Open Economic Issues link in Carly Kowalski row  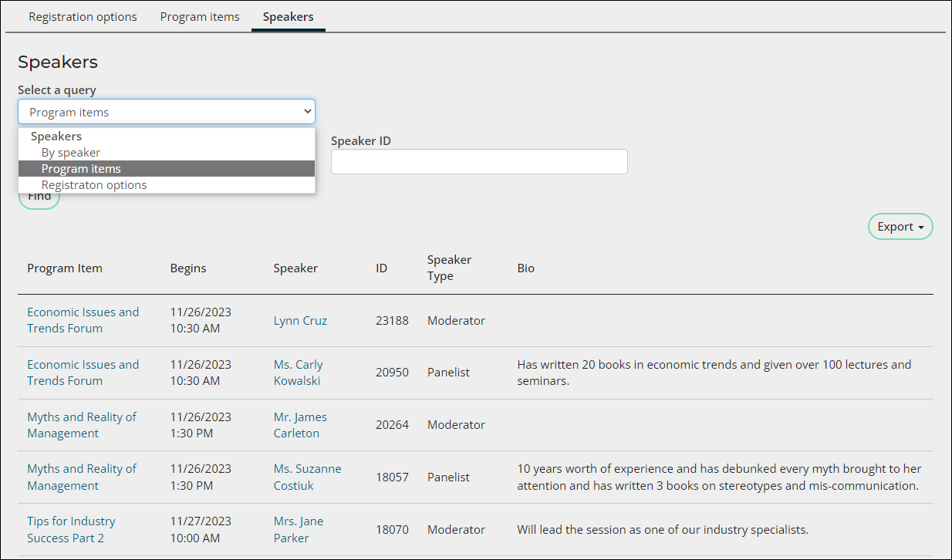pyautogui.click(x=83, y=373)
